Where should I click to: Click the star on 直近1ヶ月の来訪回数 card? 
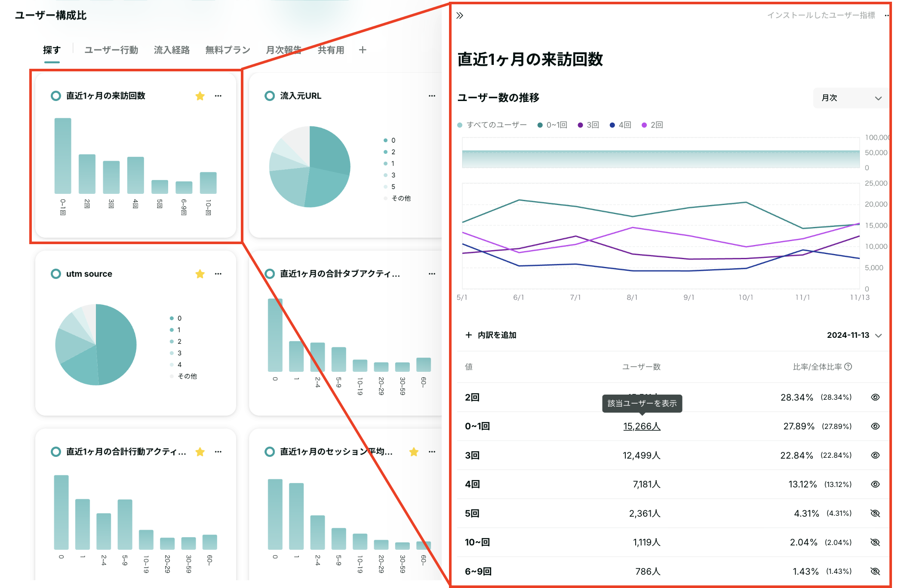click(200, 96)
